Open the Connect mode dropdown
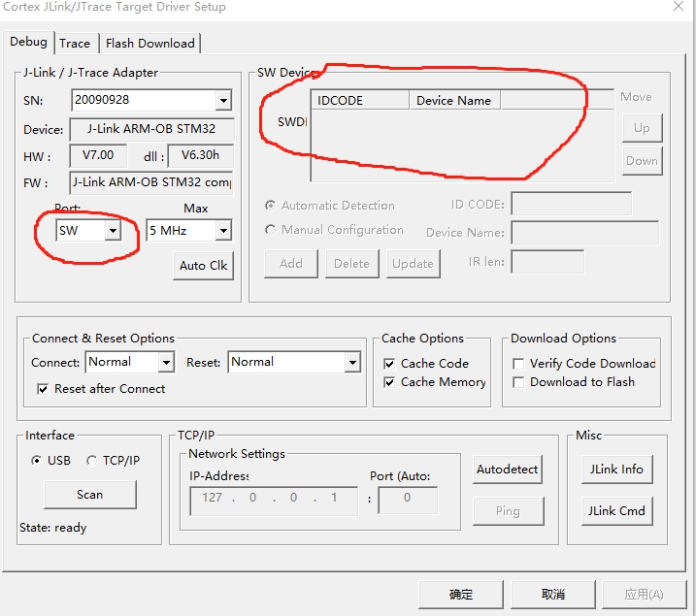The height and width of the screenshot is (616, 696). (x=166, y=363)
